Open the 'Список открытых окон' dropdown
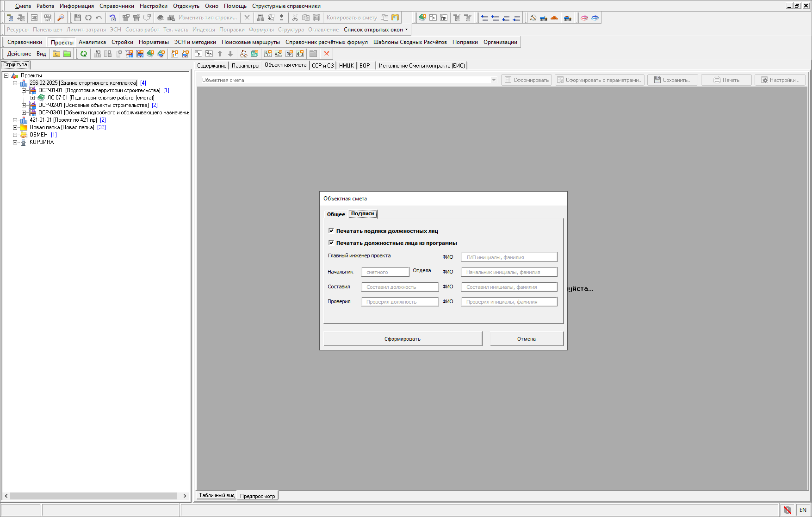 tap(376, 30)
